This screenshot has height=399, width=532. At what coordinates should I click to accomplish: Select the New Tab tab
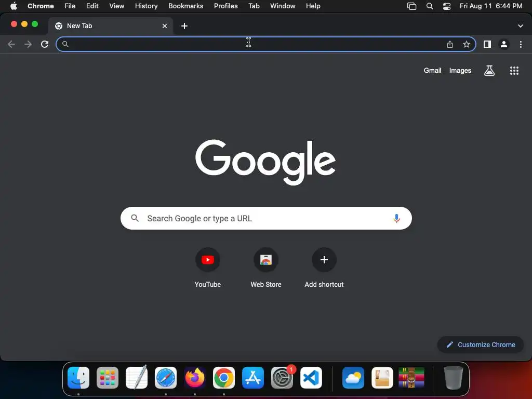tap(110, 26)
